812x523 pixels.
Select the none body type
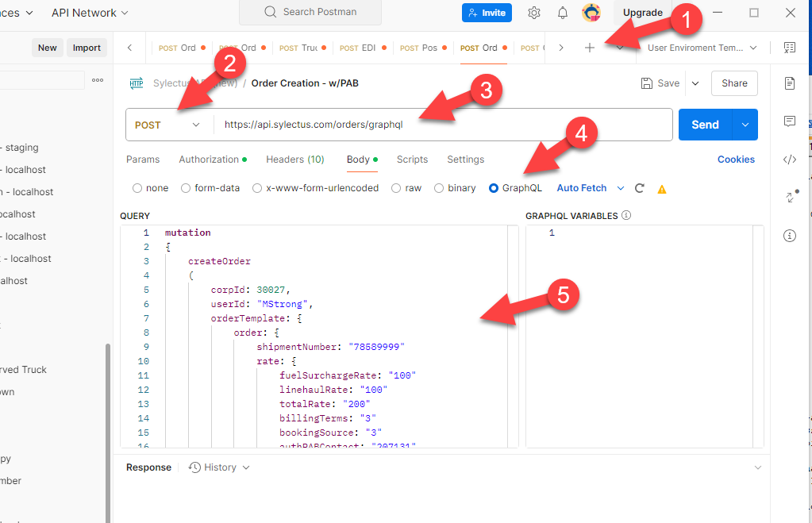(x=137, y=188)
